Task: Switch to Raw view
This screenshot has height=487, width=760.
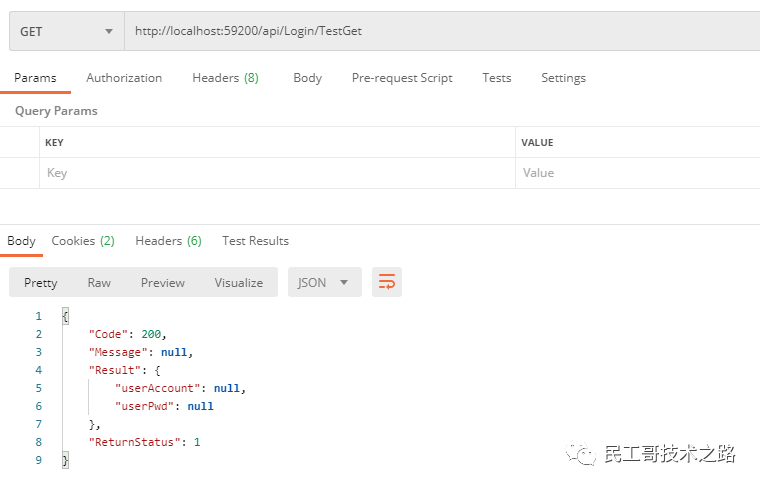Action: point(99,283)
